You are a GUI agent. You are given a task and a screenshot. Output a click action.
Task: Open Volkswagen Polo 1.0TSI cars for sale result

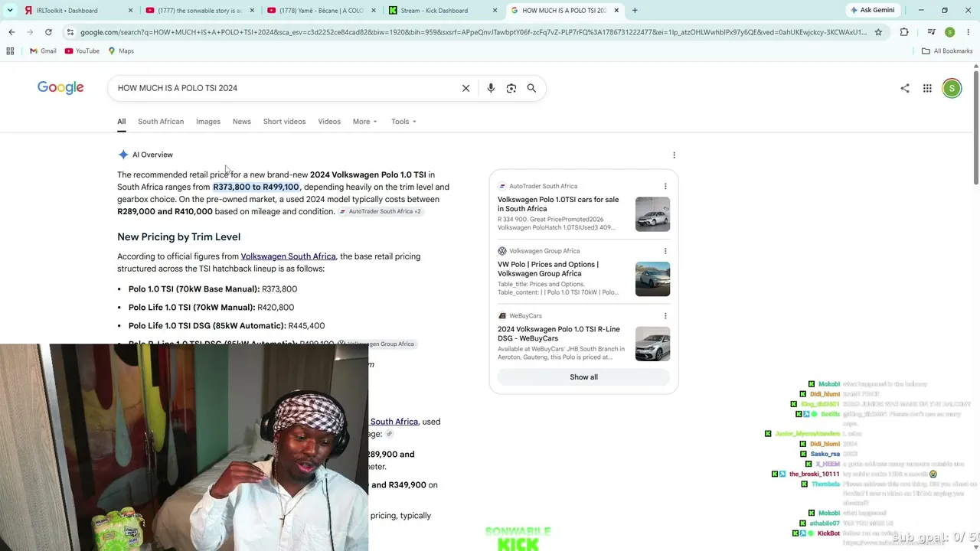(558, 204)
